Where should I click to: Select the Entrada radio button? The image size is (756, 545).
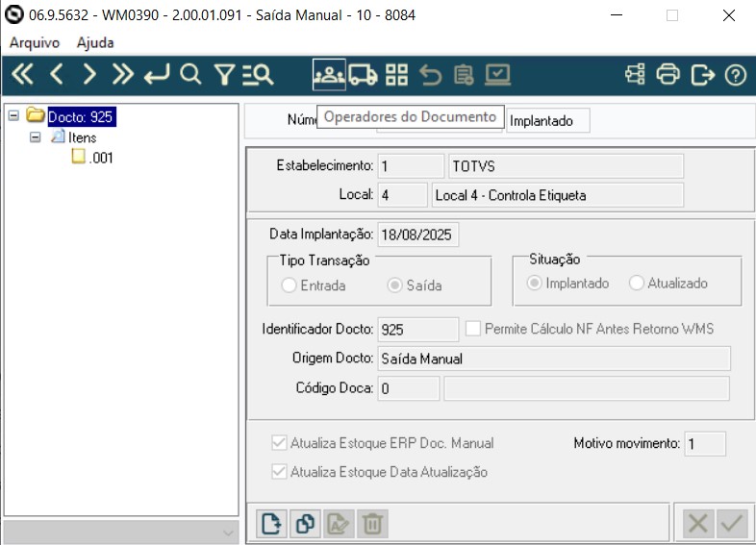(289, 285)
